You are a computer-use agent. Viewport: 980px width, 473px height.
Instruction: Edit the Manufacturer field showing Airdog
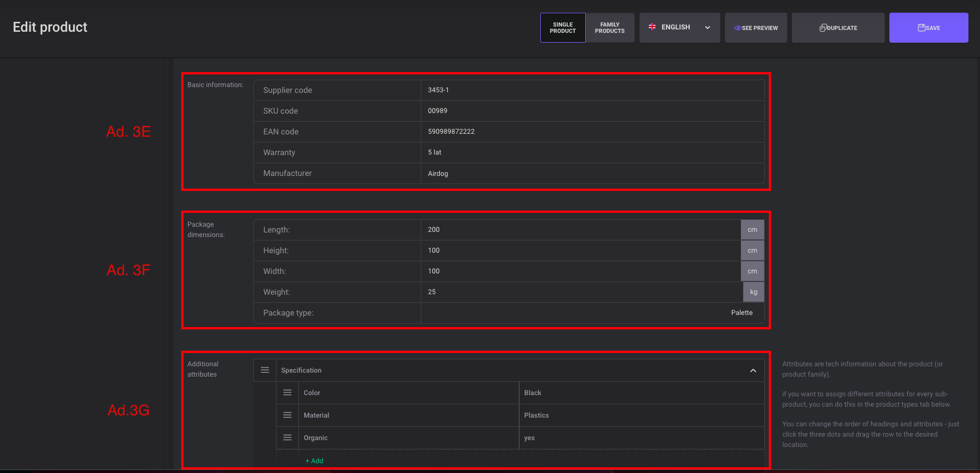pyautogui.click(x=592, y=174)
